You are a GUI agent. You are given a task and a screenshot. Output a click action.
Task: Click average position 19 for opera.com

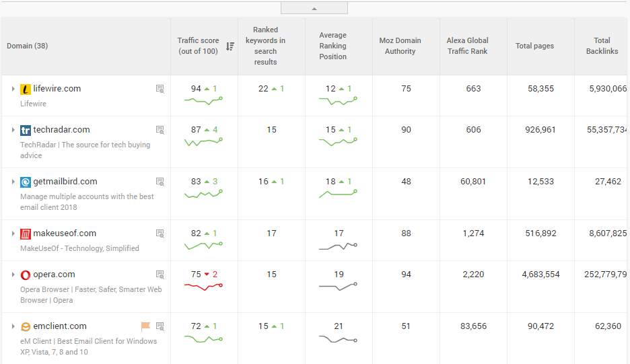pos(339,275)
